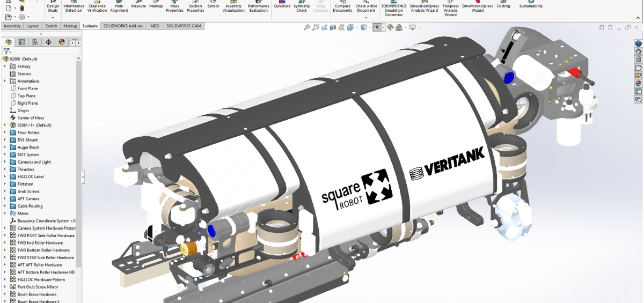Open the ConfigurationManager panel tab
Image resolution: width=644 pixels, height=303 pixels.
35,42
